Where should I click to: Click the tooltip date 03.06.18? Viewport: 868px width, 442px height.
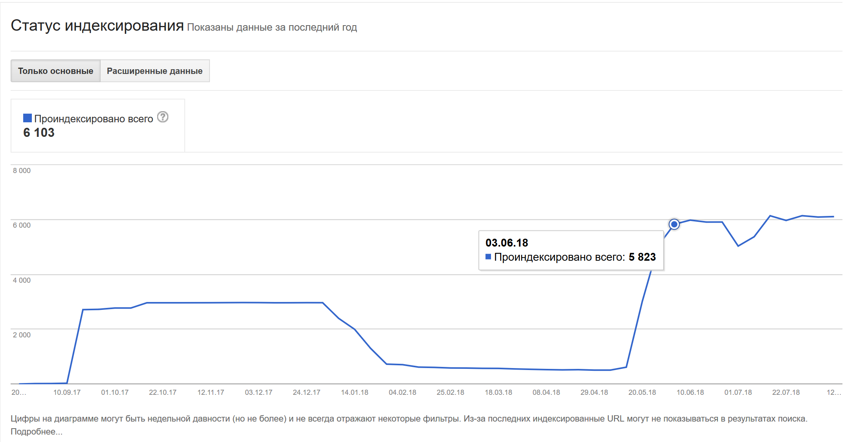pos(507,243)
